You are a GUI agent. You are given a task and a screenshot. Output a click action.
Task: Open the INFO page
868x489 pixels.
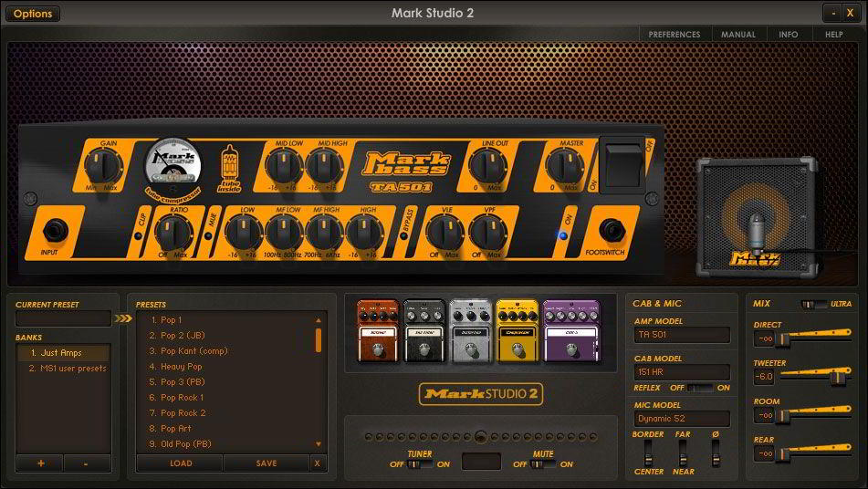[789, 35]
